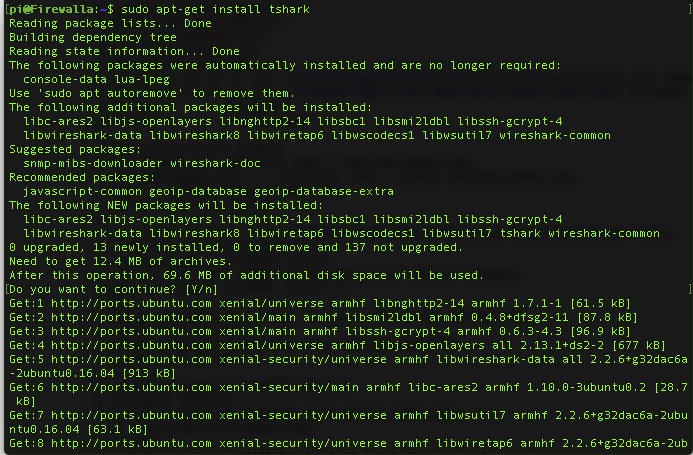693x455 pixels.
Task: Click 'snmp-mibs-downloader' in suggested packages
Action: [x=93, y=163]
